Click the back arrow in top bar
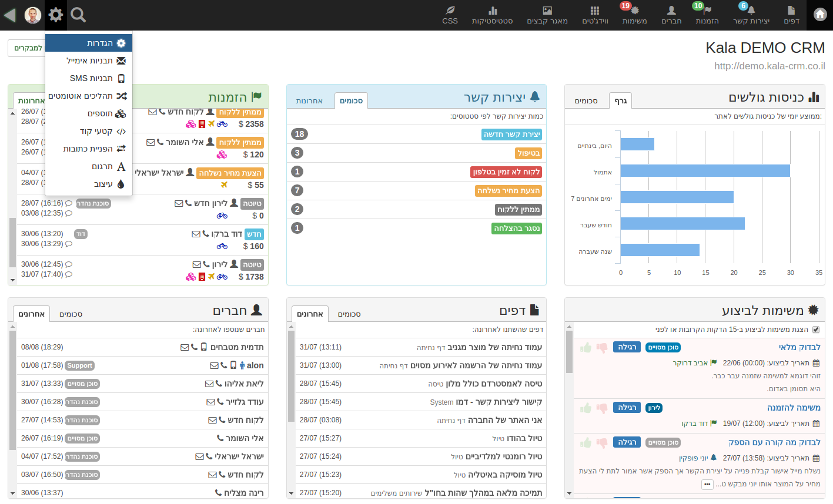The width and height of the screenshot is (833, 504). click(x=9, y=15)
